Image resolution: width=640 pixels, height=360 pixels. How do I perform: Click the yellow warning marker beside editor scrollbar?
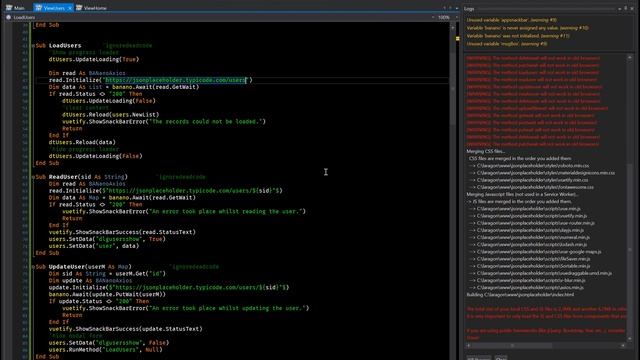(x=458, y=38)
